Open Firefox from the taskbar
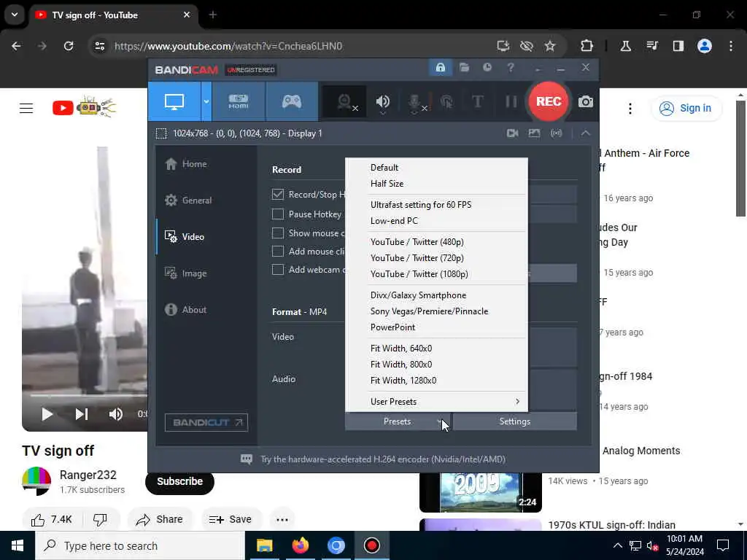 300,545
